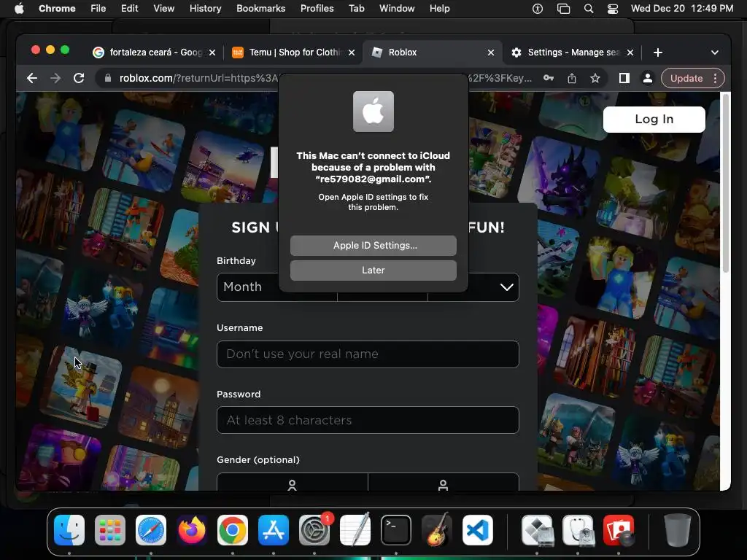Open Spotlight search in menu bar
The width and height of the screenshot is (747, 560).
589,9
